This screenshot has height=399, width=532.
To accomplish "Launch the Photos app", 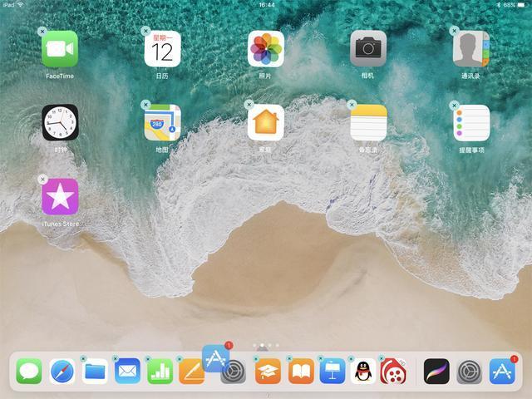I will point(266,49).
